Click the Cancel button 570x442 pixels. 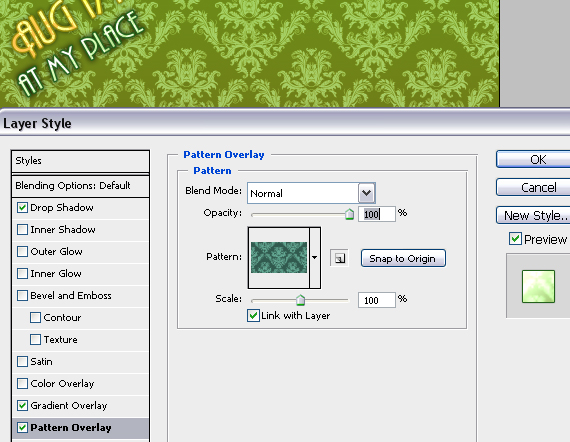point(533,188)
